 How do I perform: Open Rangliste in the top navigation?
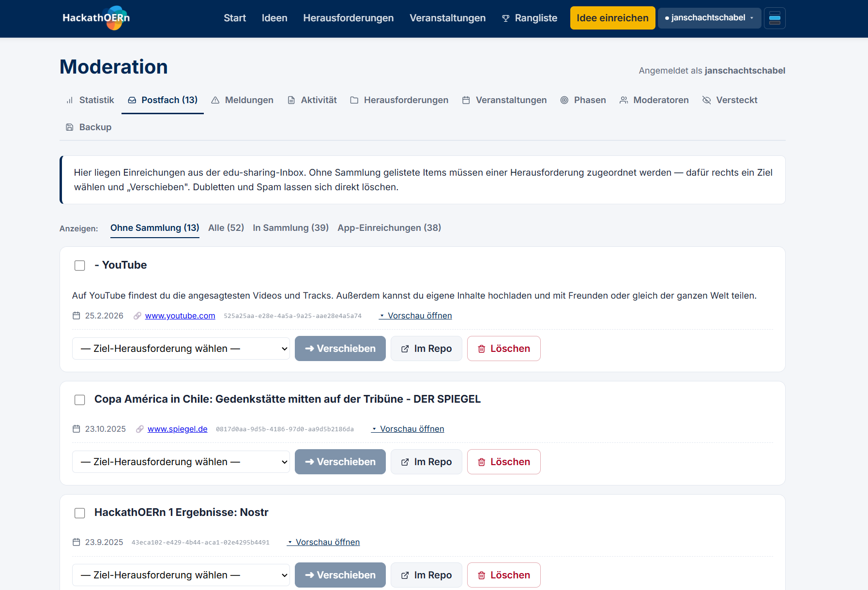[x=530, y=18]
